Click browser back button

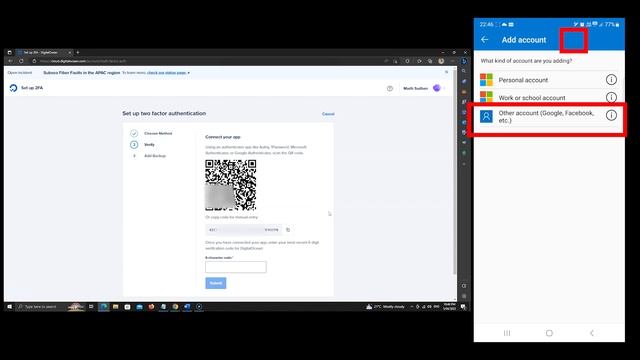tap(11, 61)
